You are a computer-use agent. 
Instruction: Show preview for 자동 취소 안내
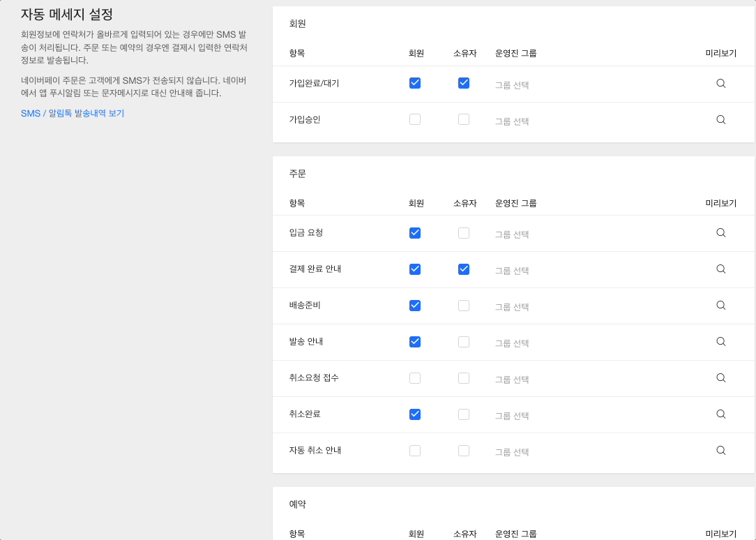[721, 450]
